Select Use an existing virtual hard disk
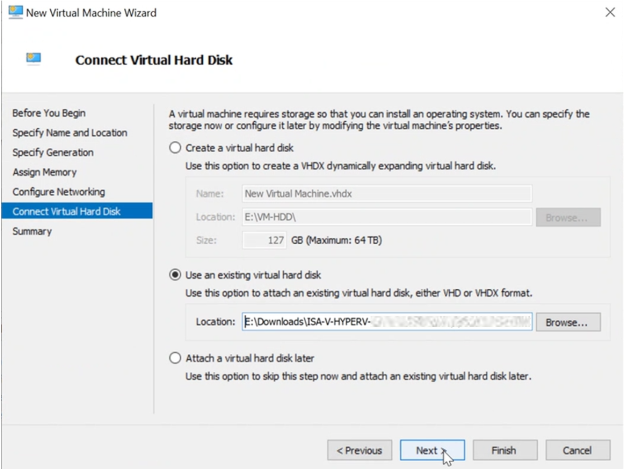This screenshot has width=624, height=469. (176, 275)
